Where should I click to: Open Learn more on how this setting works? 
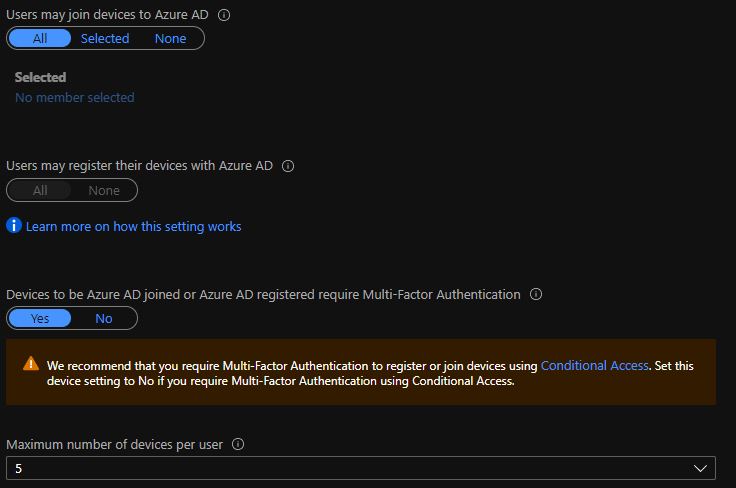click(x=133, y=227)
